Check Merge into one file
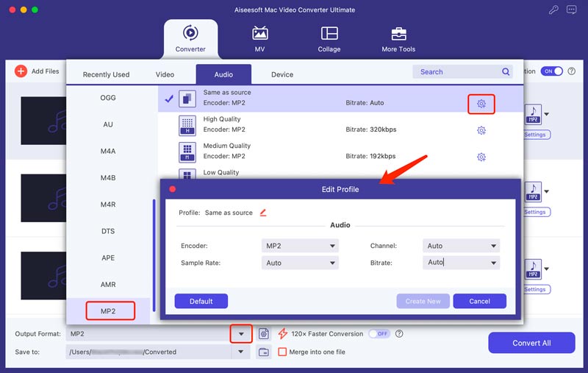 (x=282, y=352)
